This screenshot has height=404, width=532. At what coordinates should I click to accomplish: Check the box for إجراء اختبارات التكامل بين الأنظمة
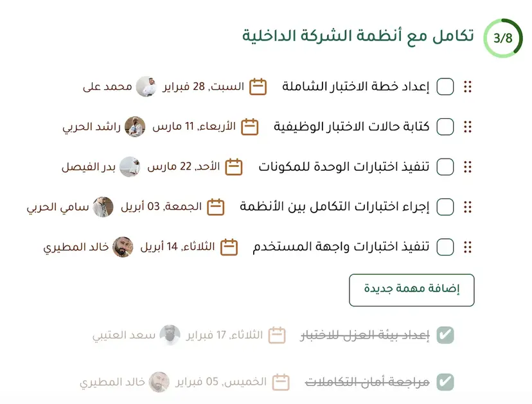(444, 206)
